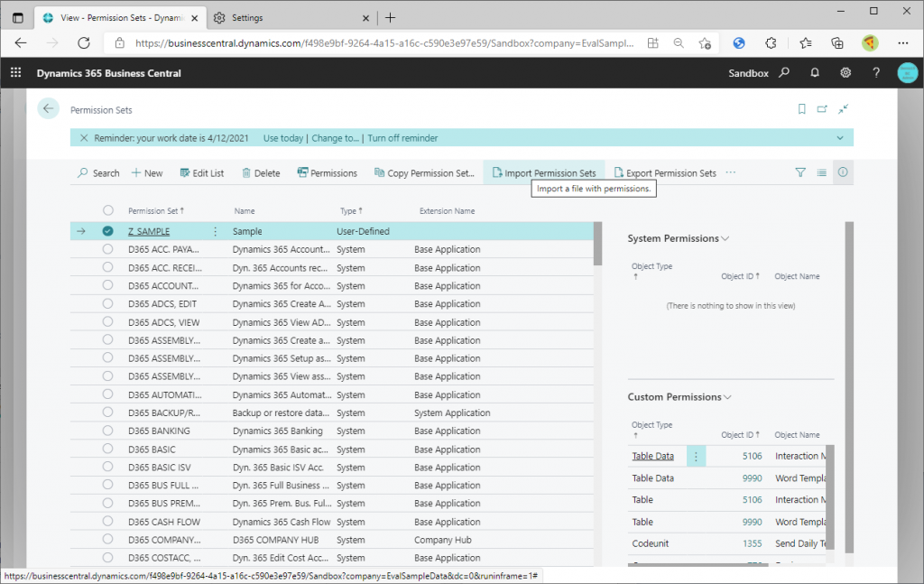Sort by Name column header
Screen dimensions: 924x584
tap(244, 211)
